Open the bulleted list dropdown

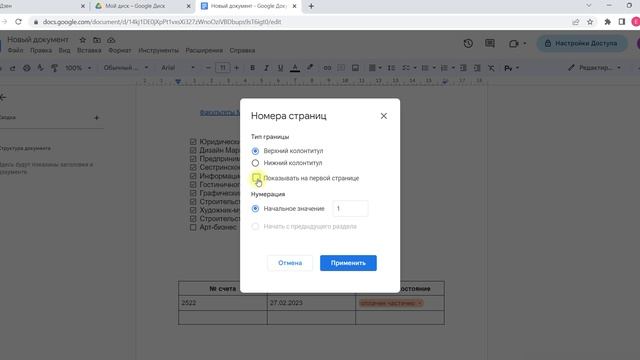(x=428, y=68)
